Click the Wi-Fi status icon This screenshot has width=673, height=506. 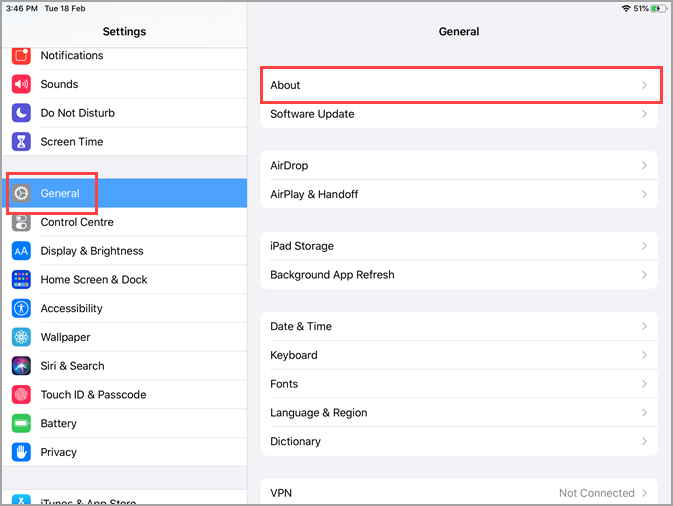626,9
